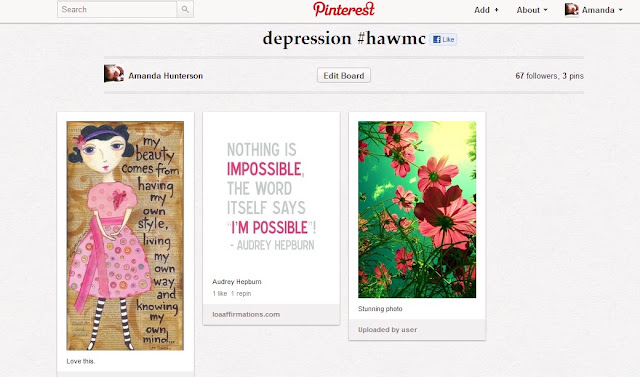Focus the Search input field
This screenshot has width=640, height=377.
(117, 9)
